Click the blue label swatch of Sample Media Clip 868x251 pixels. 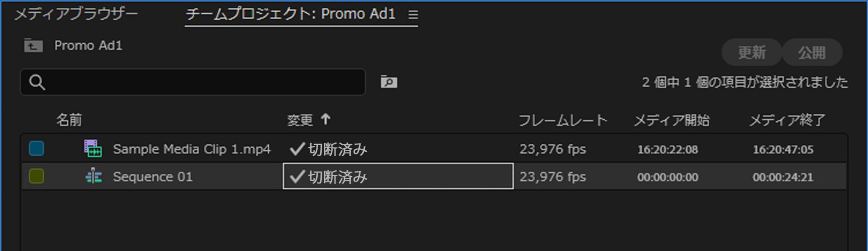click(37, 149)
